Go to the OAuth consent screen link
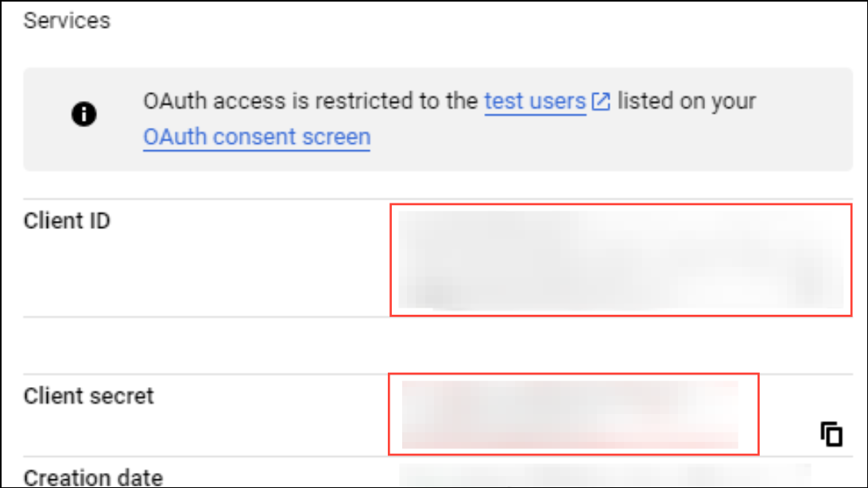 pyautogui.click(x=257, y=137)
